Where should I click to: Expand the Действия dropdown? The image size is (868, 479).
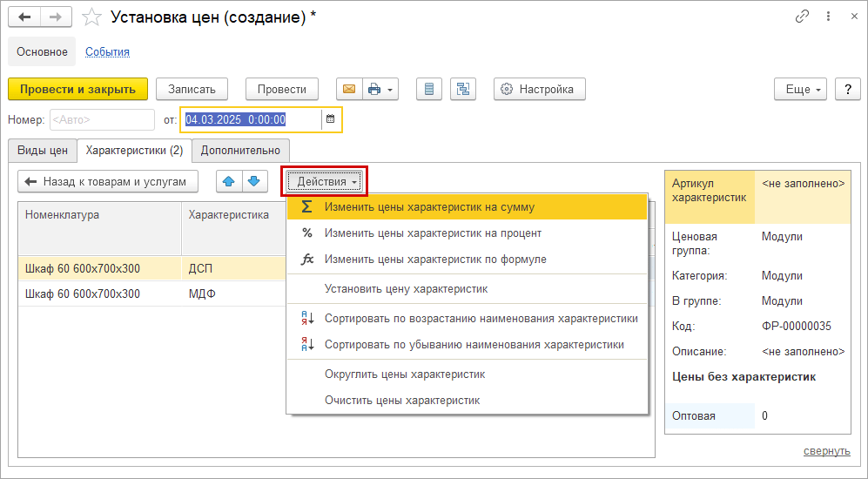click(x=325, y=182)
